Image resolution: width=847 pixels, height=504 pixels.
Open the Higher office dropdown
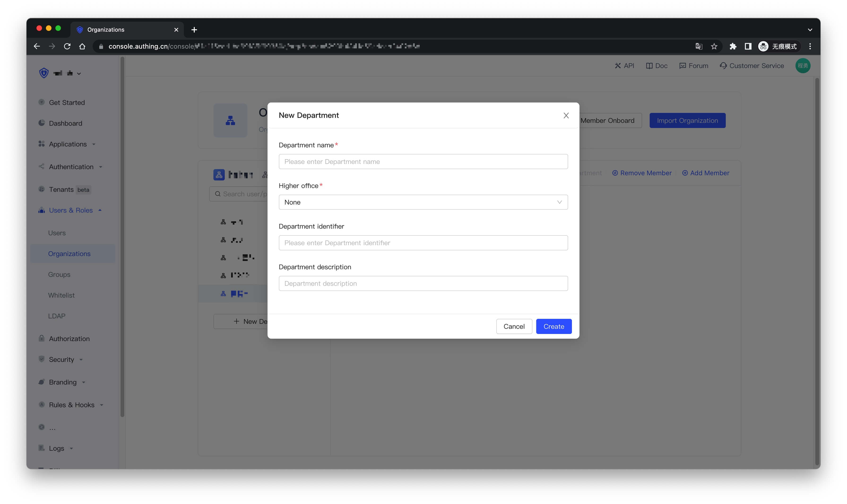[x=423, y=202]
